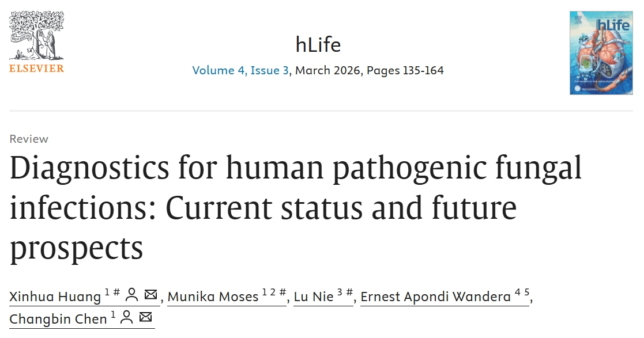This screenshot has height=338, width=644.
Task: View author Changbin Chen's details
Action: point(58,318)
